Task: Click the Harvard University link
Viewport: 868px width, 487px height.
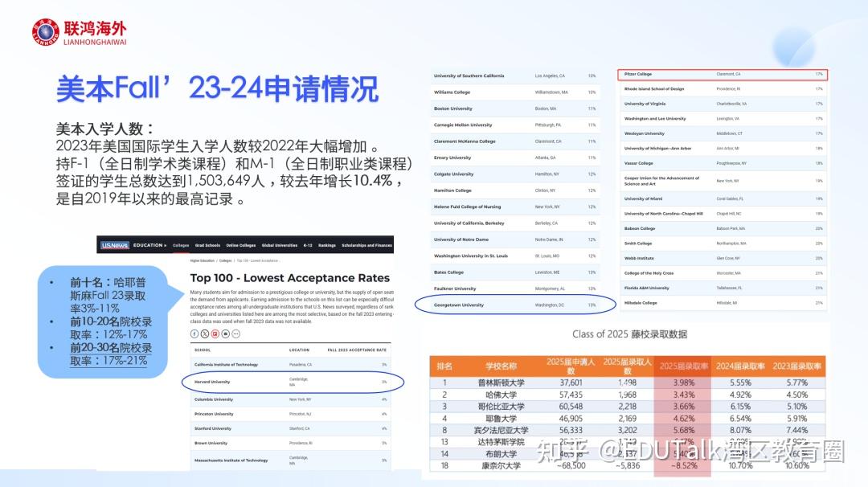Action: pyautogui.click(x=213, y=382)
